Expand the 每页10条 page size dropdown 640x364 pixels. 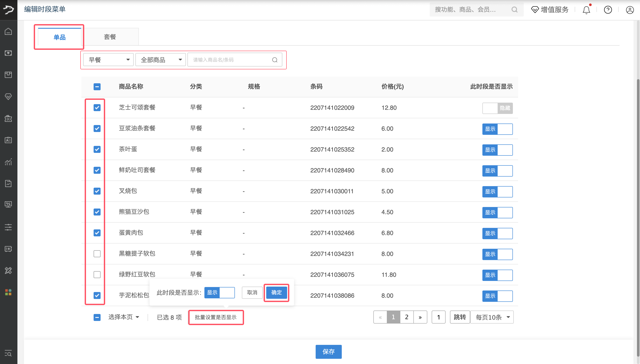492,317
